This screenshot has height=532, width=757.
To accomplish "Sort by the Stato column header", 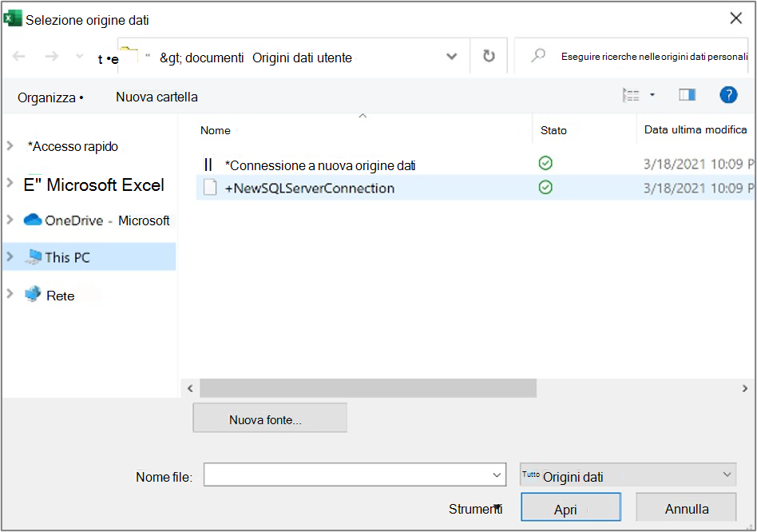I will coord(553,130).
